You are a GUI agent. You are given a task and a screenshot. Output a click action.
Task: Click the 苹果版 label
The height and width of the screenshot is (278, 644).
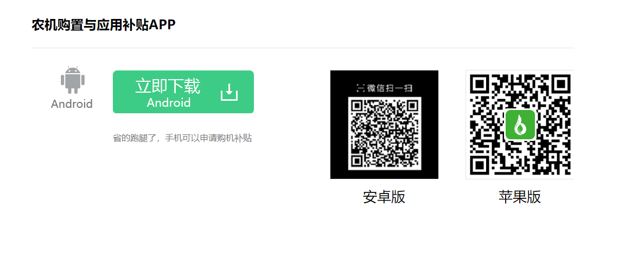520,197
